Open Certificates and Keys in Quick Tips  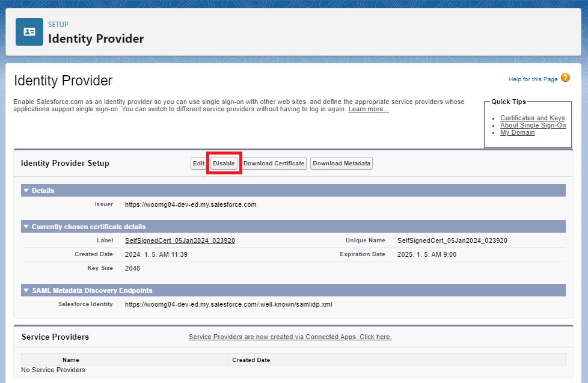(x=533, y=118)
